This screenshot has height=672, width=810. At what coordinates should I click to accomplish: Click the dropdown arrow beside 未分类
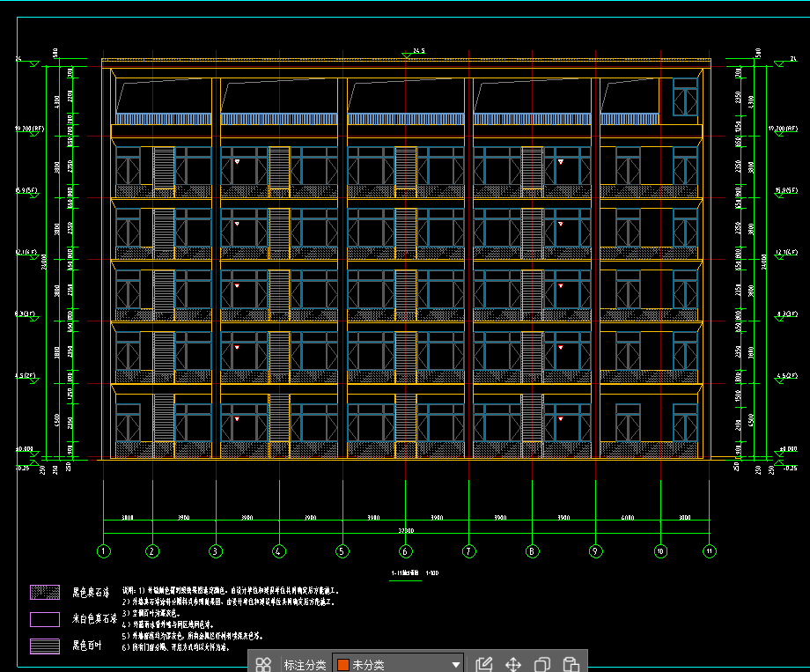pyautogui.click(x=456, y=665)
